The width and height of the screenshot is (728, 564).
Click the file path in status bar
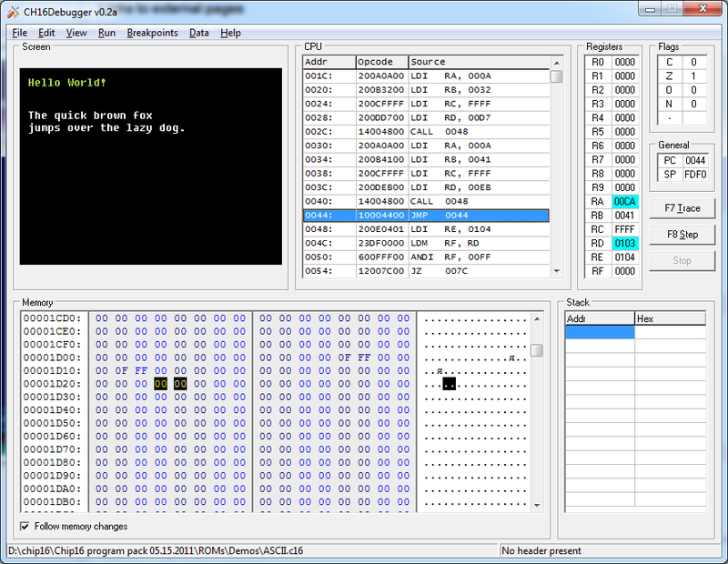(x=156, y=551)
